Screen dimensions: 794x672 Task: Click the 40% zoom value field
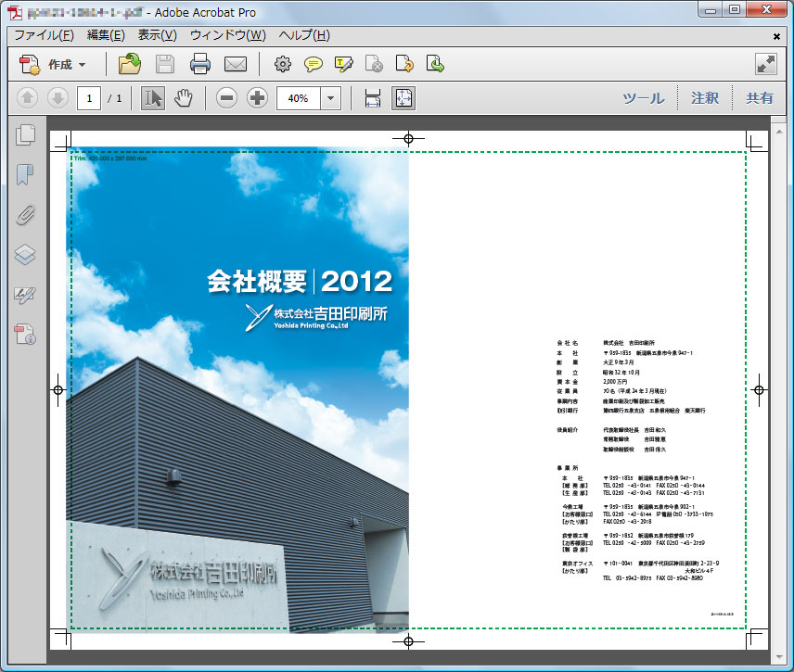pos(299,98)
